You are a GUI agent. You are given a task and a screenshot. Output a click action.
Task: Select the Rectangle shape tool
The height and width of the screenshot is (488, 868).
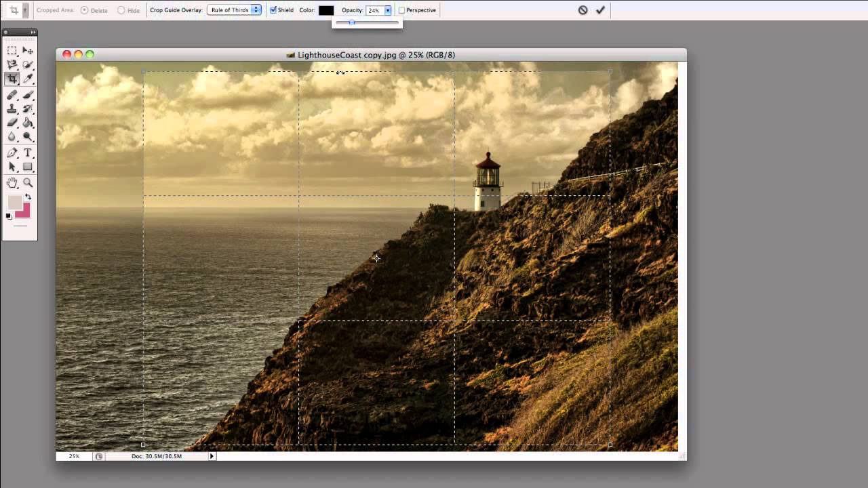coord(28,167)
